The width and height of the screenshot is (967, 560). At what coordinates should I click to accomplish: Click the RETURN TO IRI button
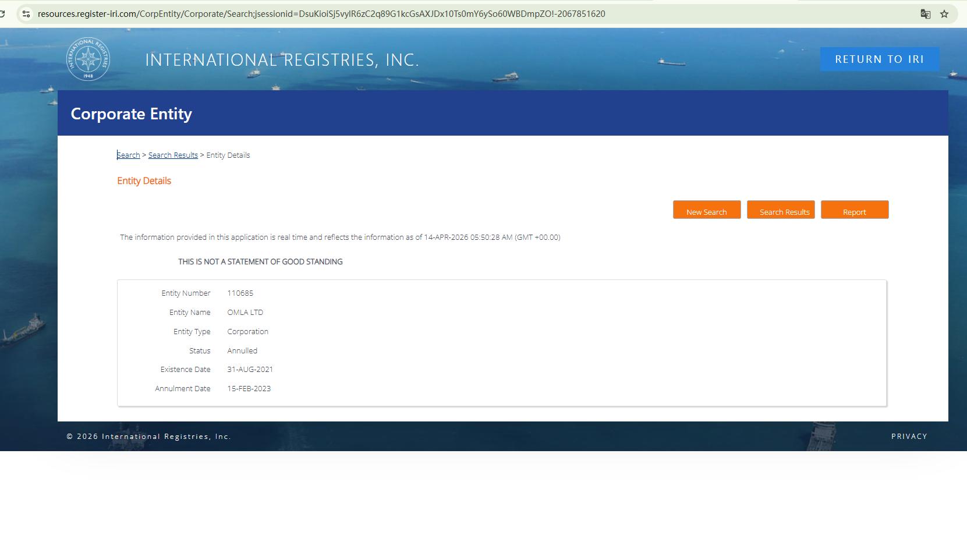coord(880,59)
